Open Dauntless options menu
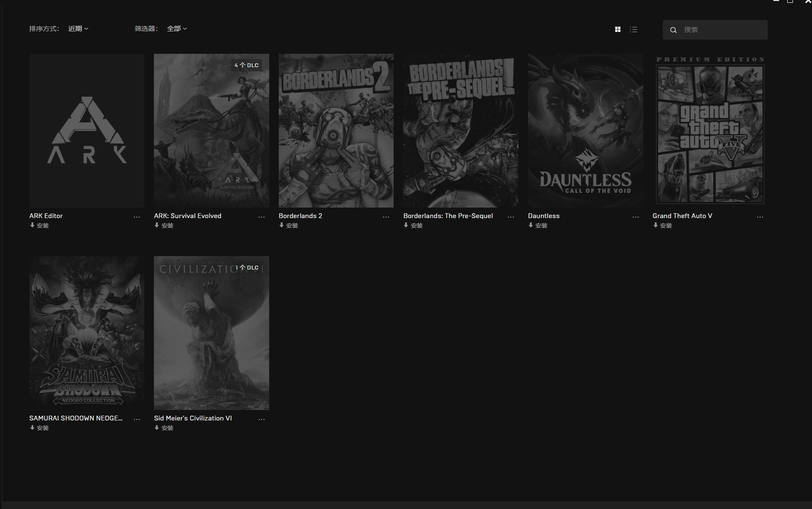 (x=636, y=217)
